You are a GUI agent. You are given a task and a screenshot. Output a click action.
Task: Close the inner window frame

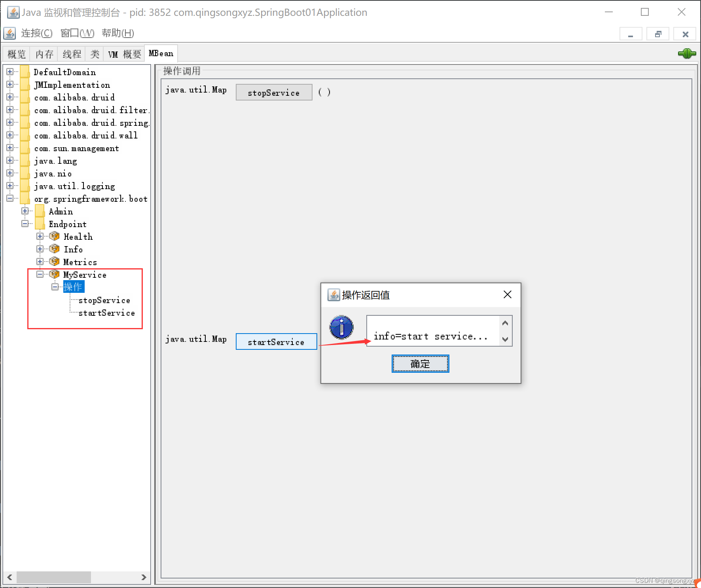pos(685,34)
